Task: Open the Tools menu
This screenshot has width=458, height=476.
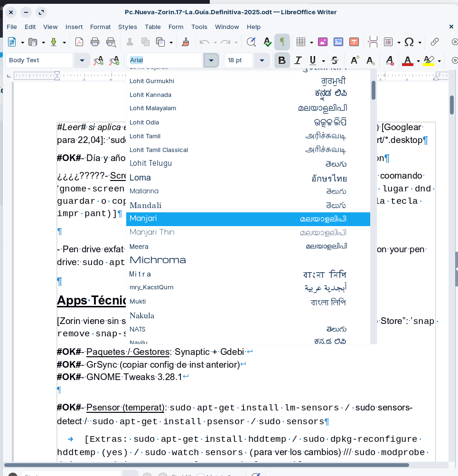Action: pyautogui.click(x=199, y=27)
